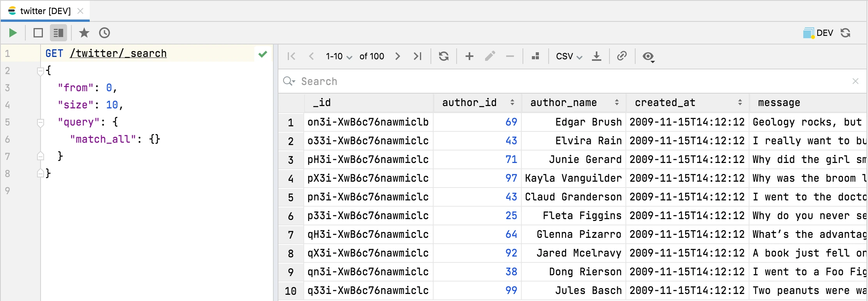Collapse the JSON body at line 2
The height and width of the screenshot is (301, 868).
(40, 71)
